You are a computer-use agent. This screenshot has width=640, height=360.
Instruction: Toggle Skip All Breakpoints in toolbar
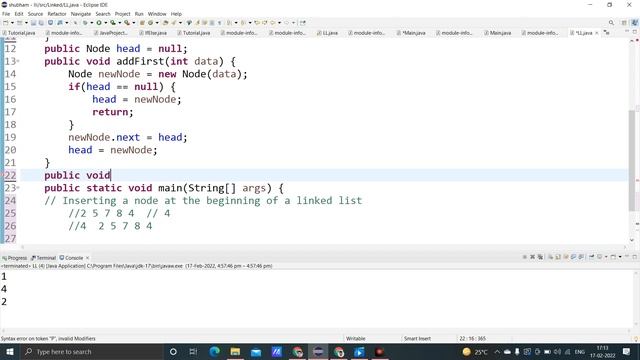pyautogui.click(x=76, y=23)
